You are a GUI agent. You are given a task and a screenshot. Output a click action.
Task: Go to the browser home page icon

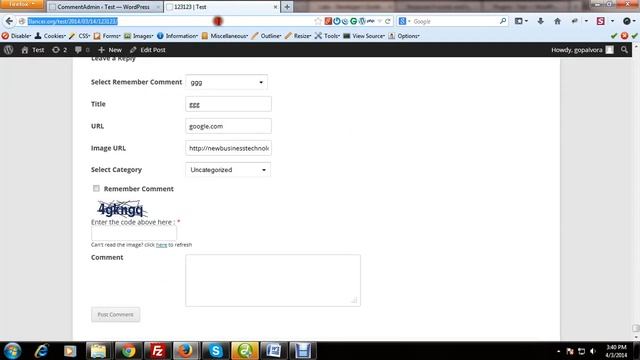tap(557, 21)
